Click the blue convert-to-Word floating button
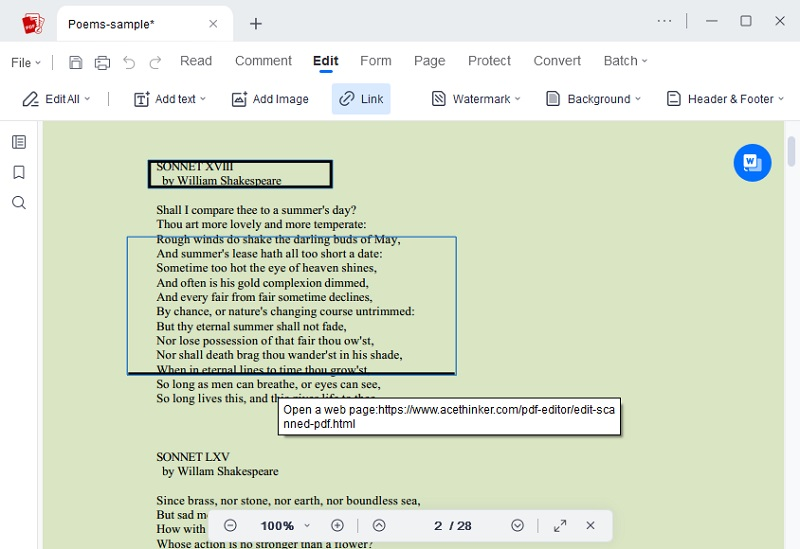This screenshot has height=549, width=800. [752, 163]
